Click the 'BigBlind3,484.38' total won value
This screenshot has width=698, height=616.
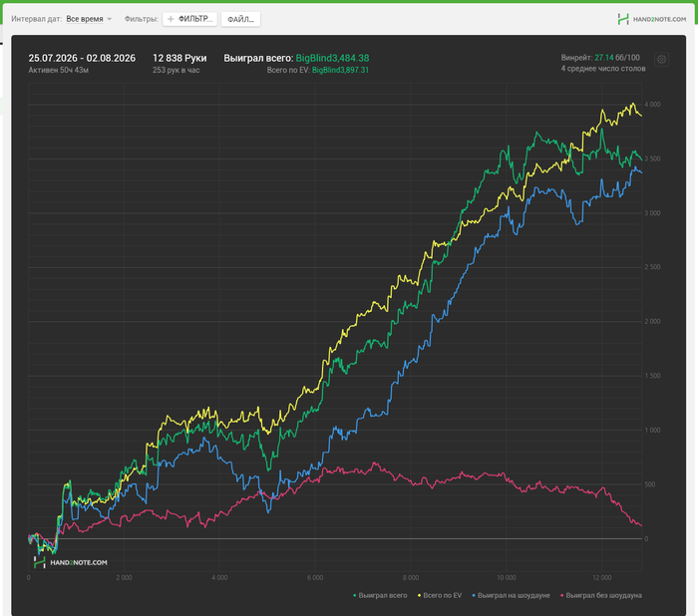tap(332, 58)
